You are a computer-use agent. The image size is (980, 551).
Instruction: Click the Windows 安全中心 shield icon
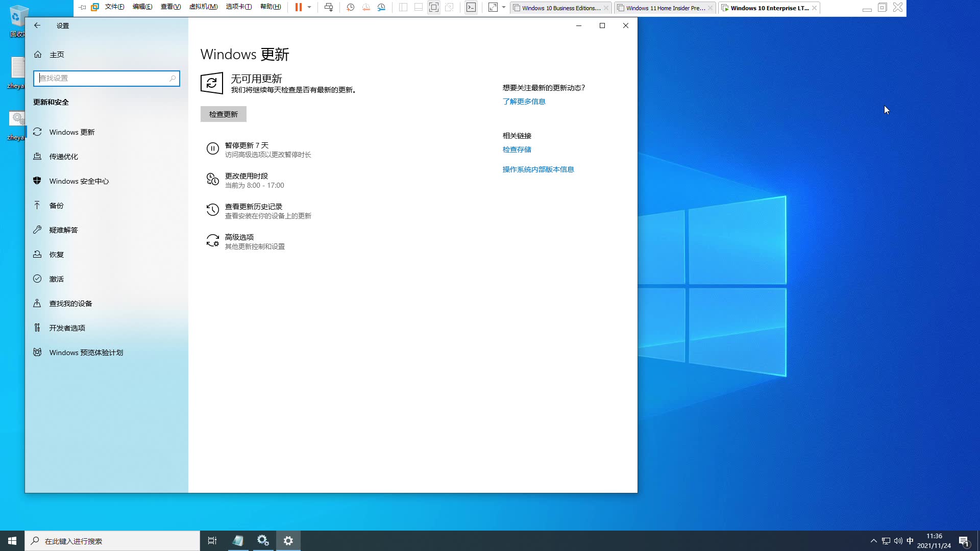pyautogui.click(x=37, y=181)
